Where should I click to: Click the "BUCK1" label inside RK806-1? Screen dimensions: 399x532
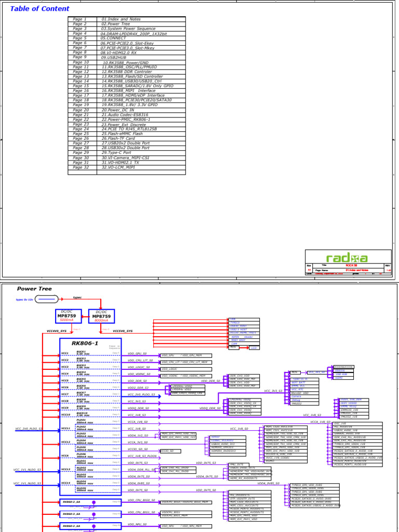[81, 352]
